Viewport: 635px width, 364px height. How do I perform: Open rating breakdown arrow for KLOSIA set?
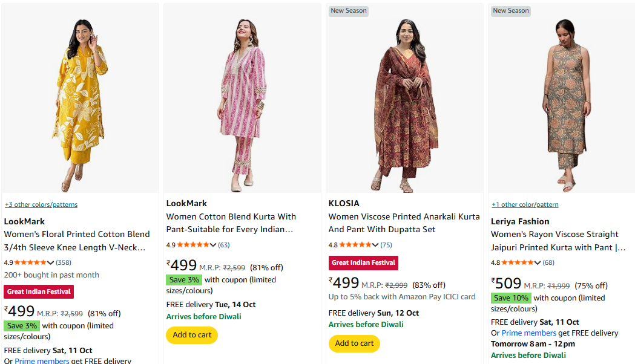click(x=375, y=245)
